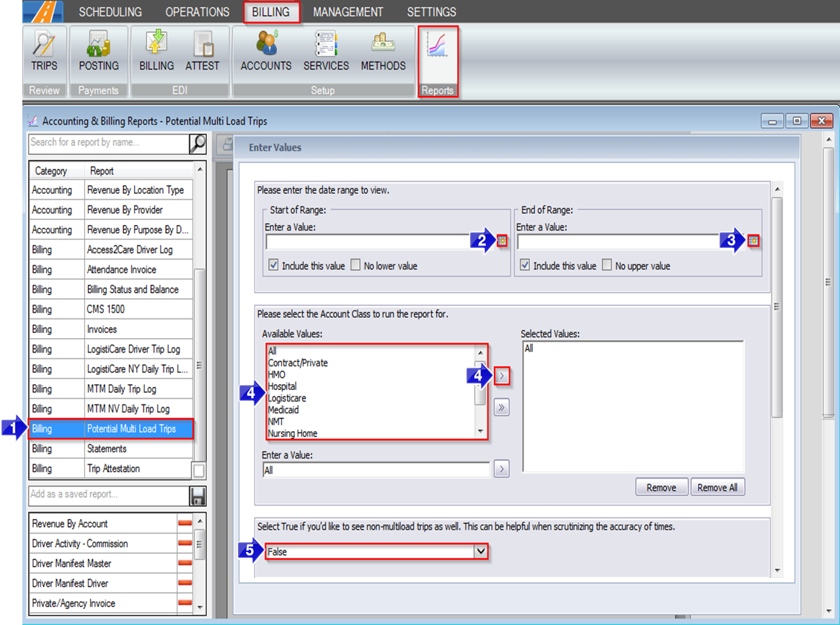Select the Trip Attestation report

(x=111, y=469)
